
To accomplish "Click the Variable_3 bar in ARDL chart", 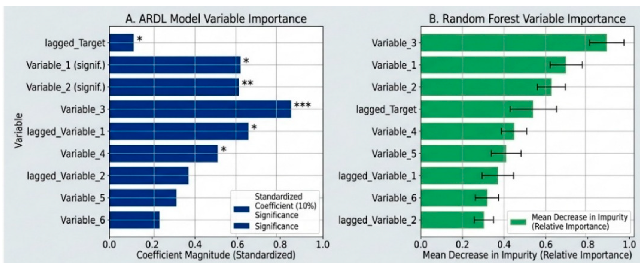I will [200, 109].
